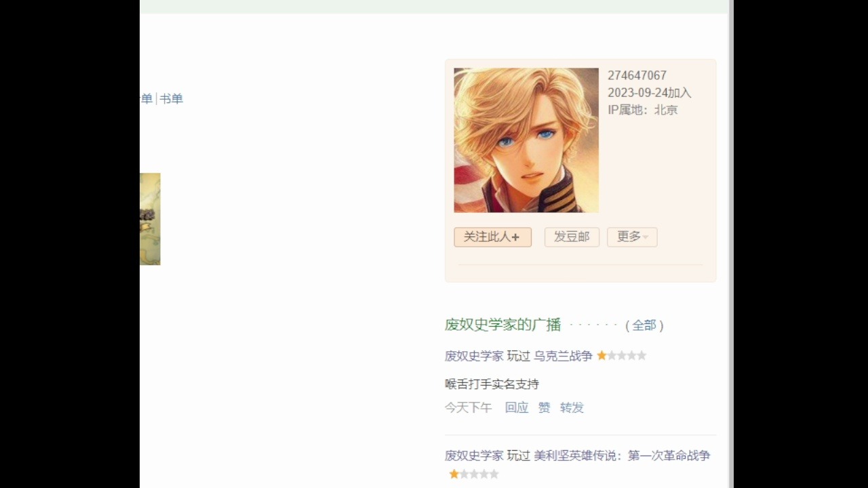Open 废奴史学家的广播 heading link
Image resolution: width=868 pixels, height=488 pixels.
(502, 325)
